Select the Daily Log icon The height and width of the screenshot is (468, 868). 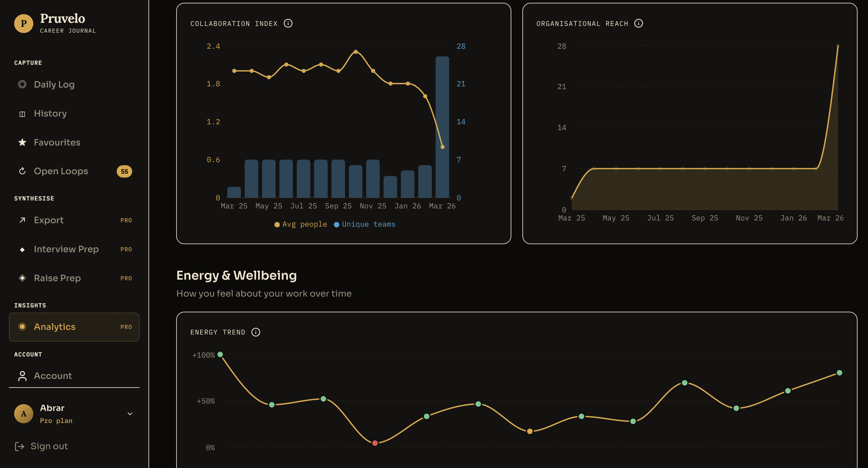pos(22,84)
